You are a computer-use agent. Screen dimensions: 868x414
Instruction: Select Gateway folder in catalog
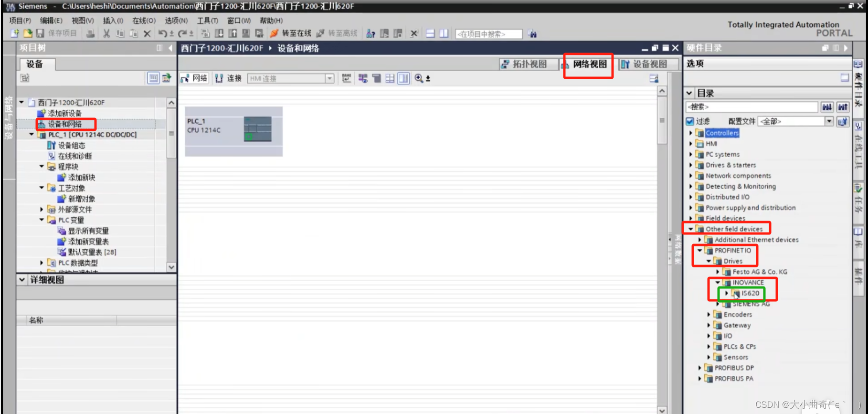737,325
